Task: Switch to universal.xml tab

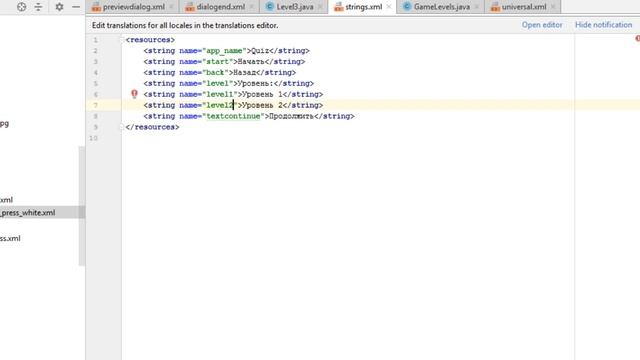Action: pyautogui.click(x=524, y=7)
